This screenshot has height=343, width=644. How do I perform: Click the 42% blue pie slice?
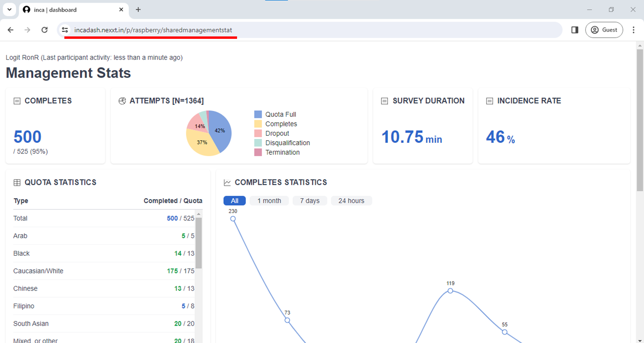click(221, 131)
